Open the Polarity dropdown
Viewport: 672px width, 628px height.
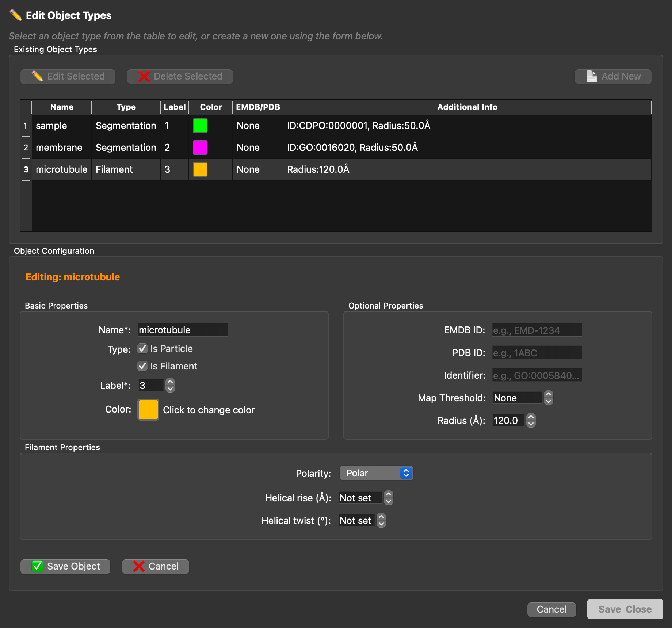click(x=376, y=473)
